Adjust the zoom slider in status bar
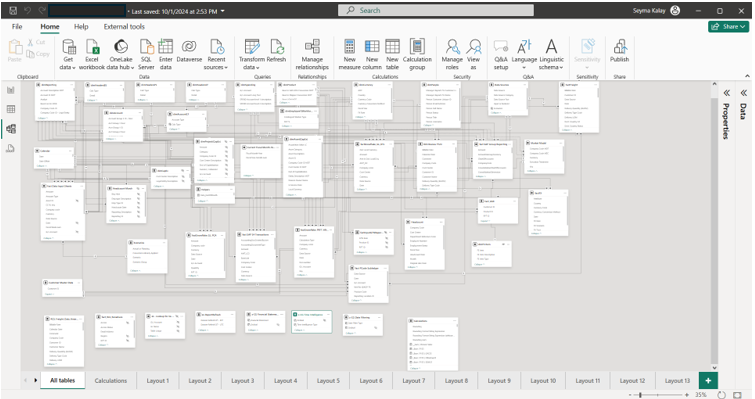755x399 pixels. [640, 395]
